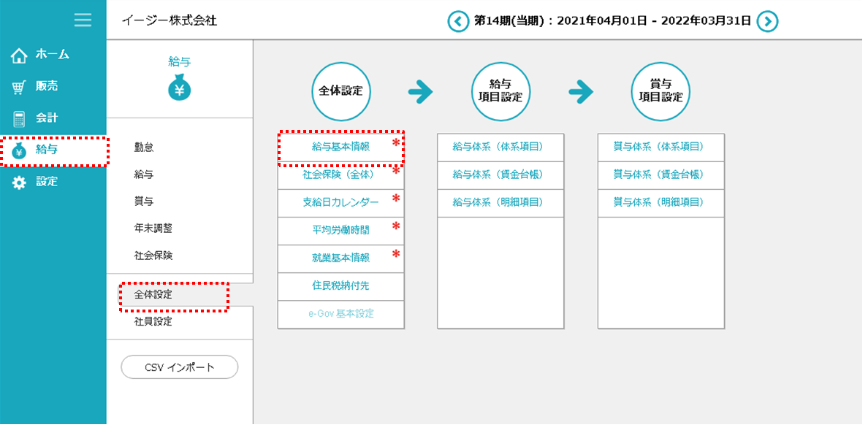
Task: Click the 賞与項目設定 circle step
Action: (660, 91)
